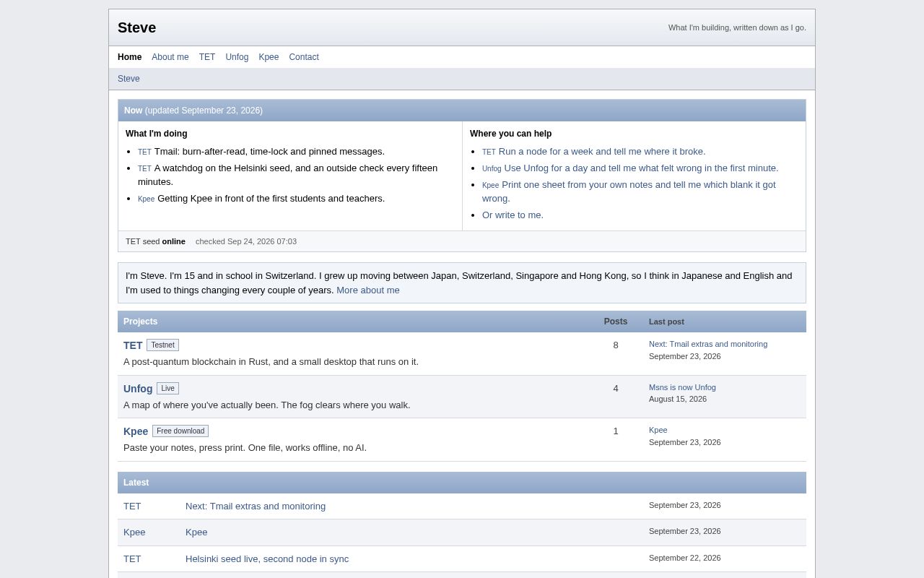Screen dimensions: 924x578
Task: Choose Kpee in the navigation menu
Action: point(269,57)
